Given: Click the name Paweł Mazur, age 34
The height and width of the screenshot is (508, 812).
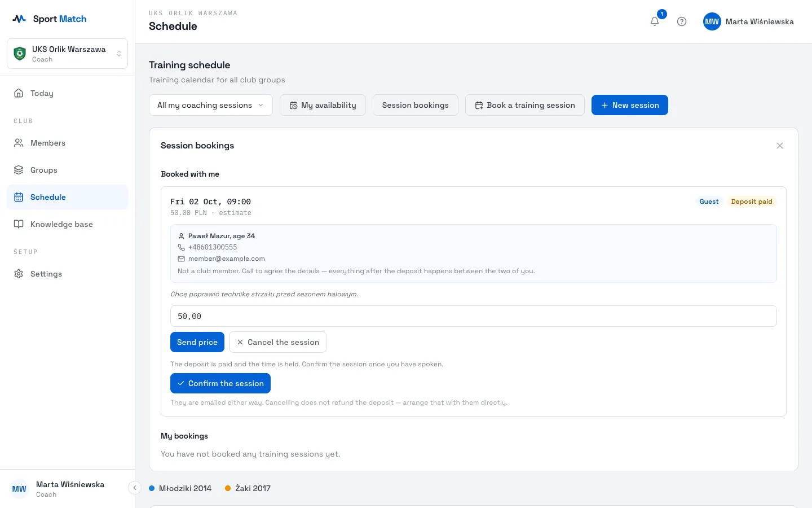Looking at the screenshot, I should (222, 236).
